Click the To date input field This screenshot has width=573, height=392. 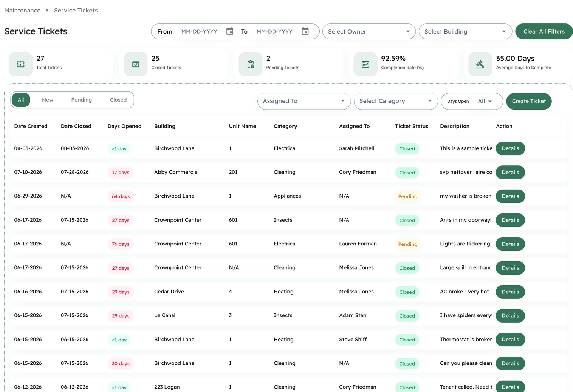click(x=274, y=31)
